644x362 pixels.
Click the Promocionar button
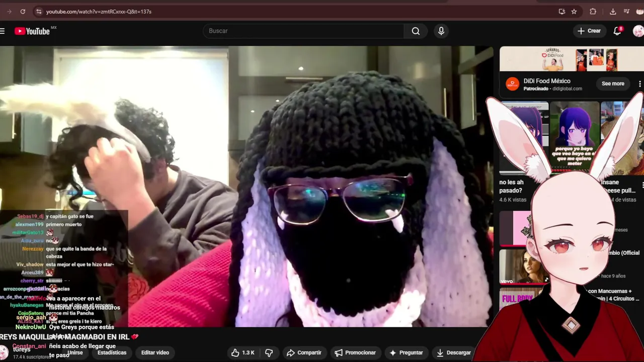355,352
